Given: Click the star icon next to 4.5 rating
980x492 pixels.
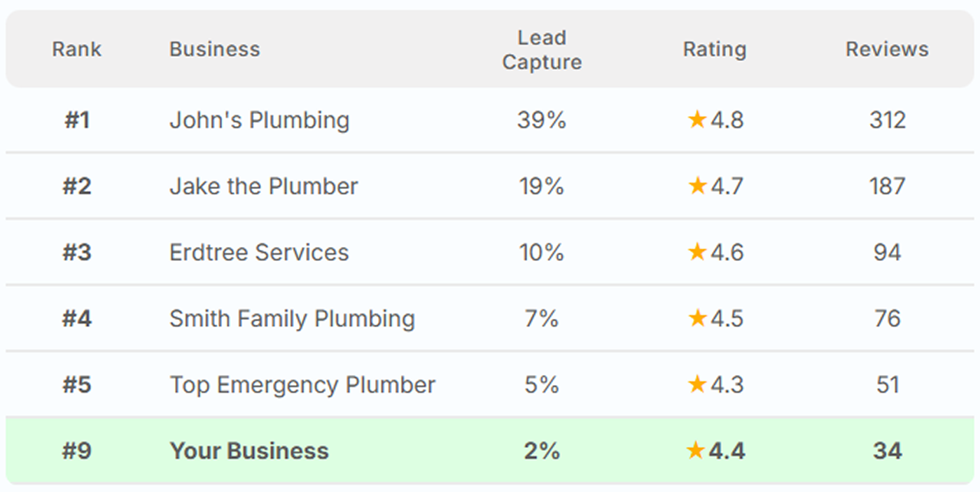Looking at the screenshot, I should point(696,318).
